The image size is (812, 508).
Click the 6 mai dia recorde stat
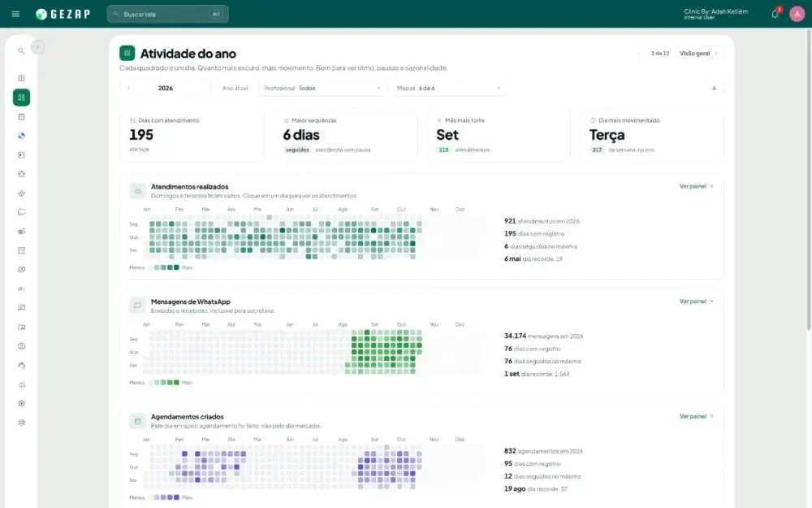533,258
